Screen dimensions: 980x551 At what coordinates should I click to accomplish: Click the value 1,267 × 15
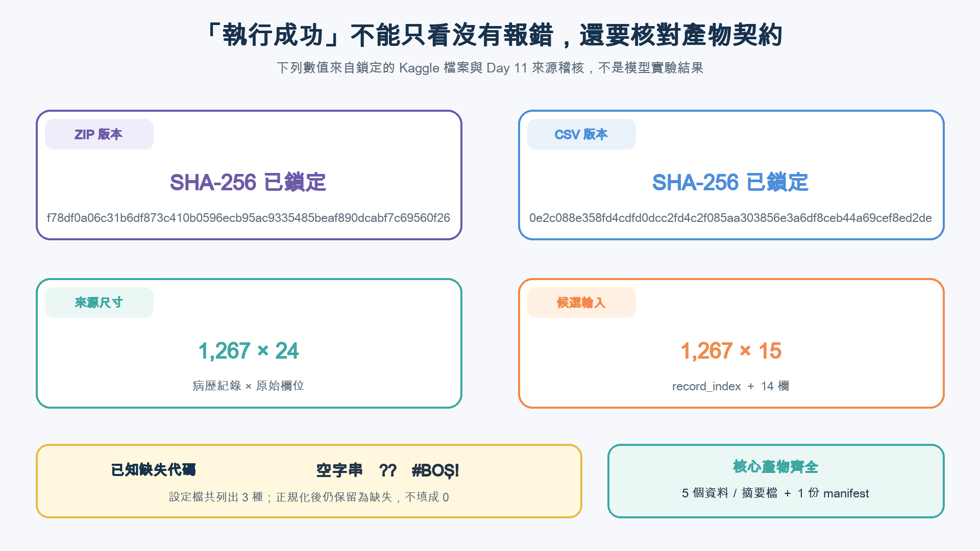(731, 351)
